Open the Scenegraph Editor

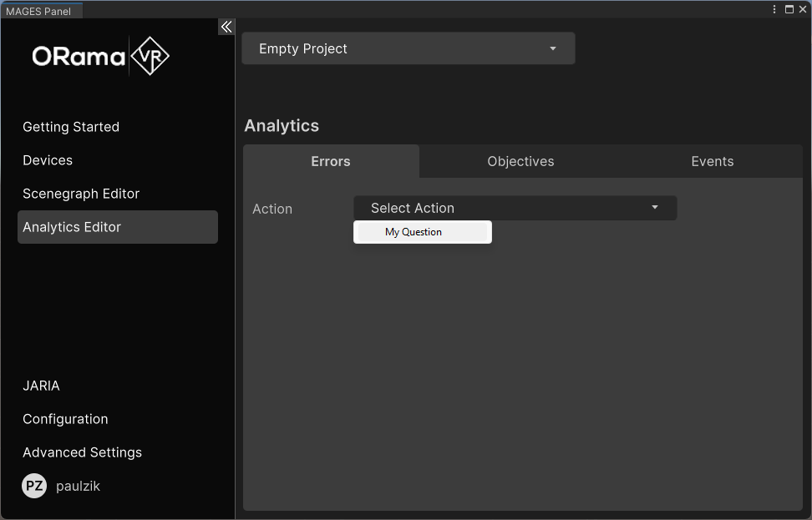[x=81, y=194]
